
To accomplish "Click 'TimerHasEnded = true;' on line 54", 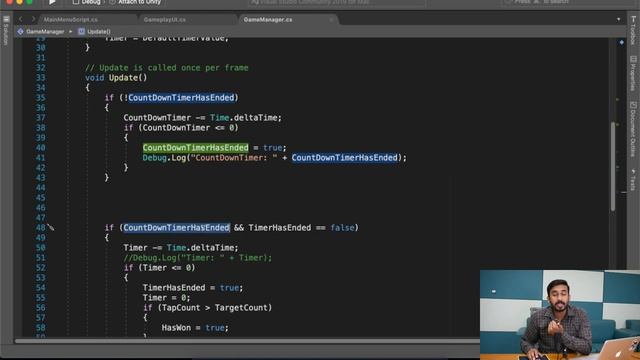I will coord(193,287).
